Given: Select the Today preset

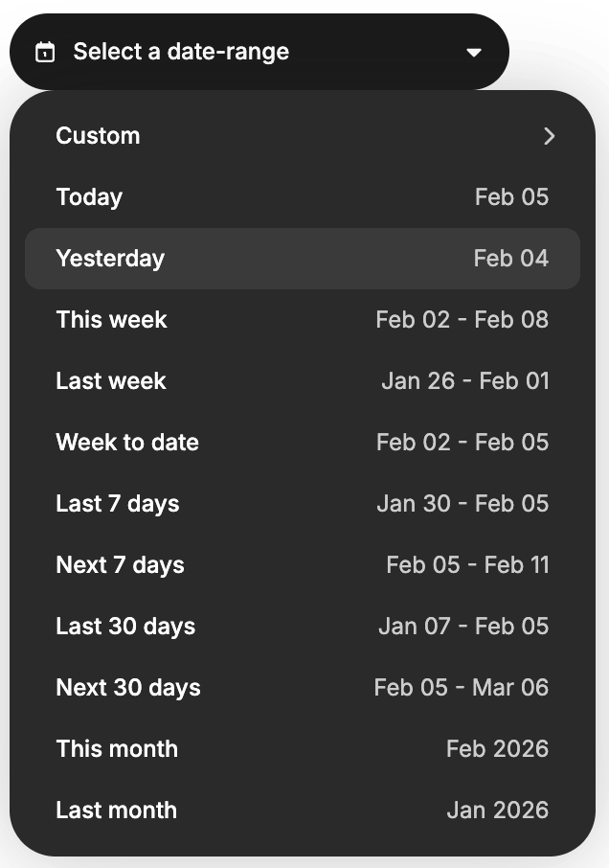Looking at the screenshot, I should click(x=90, y=197).
